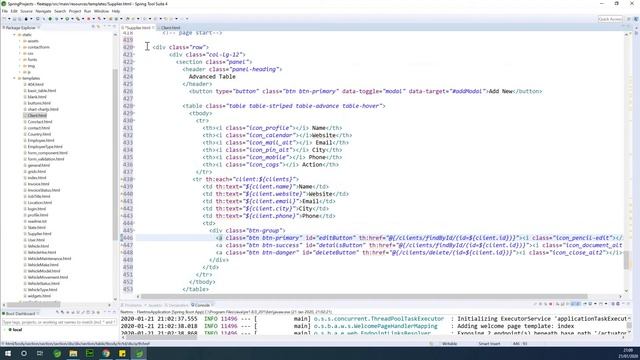Collapse the templates folder

pyautogui.click(x=14, y=78)
